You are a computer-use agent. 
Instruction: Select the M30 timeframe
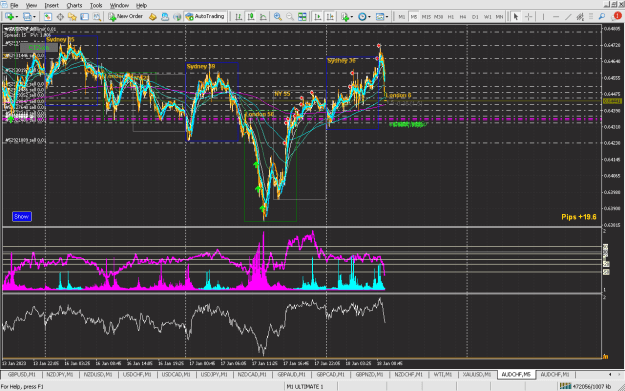[x=438, y=17]
